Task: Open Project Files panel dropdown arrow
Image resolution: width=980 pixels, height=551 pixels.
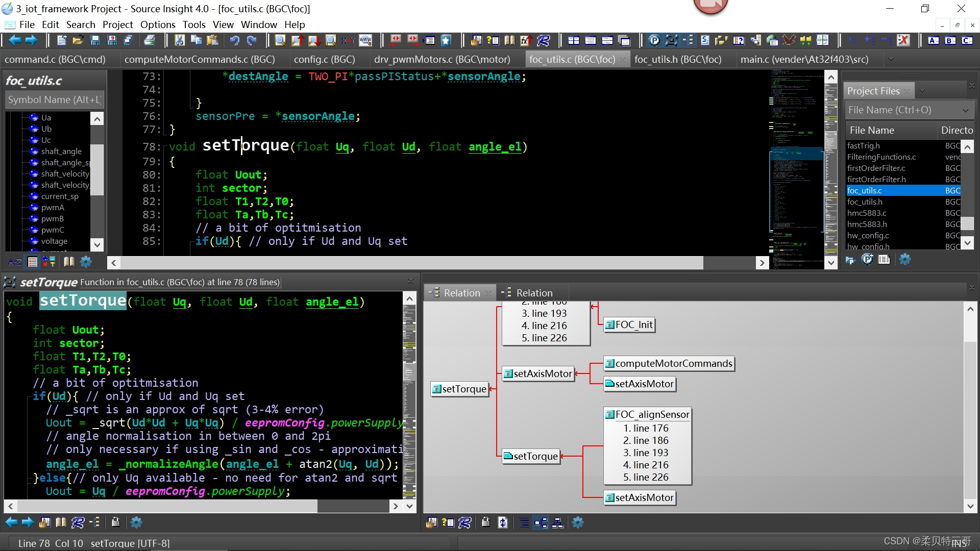Action: pos(922,91)
